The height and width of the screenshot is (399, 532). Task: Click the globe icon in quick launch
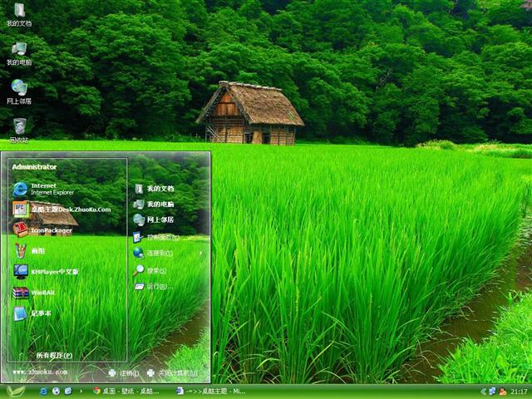click(x=56, y=392)
